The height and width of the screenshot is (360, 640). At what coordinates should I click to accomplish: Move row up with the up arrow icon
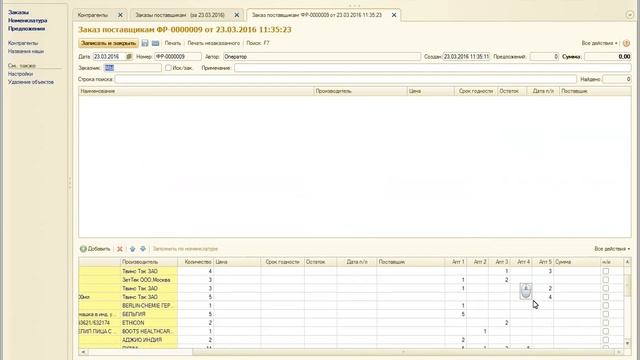pyautogui.click(x=132, y=249)
